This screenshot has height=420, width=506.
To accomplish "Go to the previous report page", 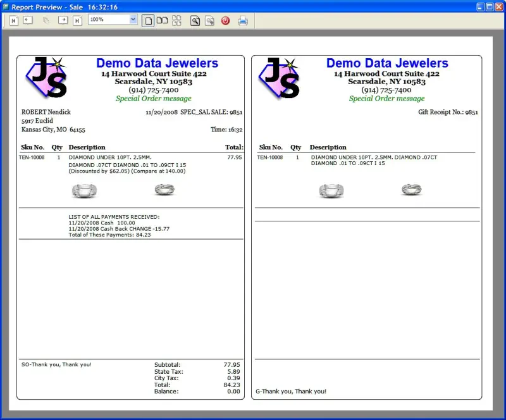I will click(28, 20).
